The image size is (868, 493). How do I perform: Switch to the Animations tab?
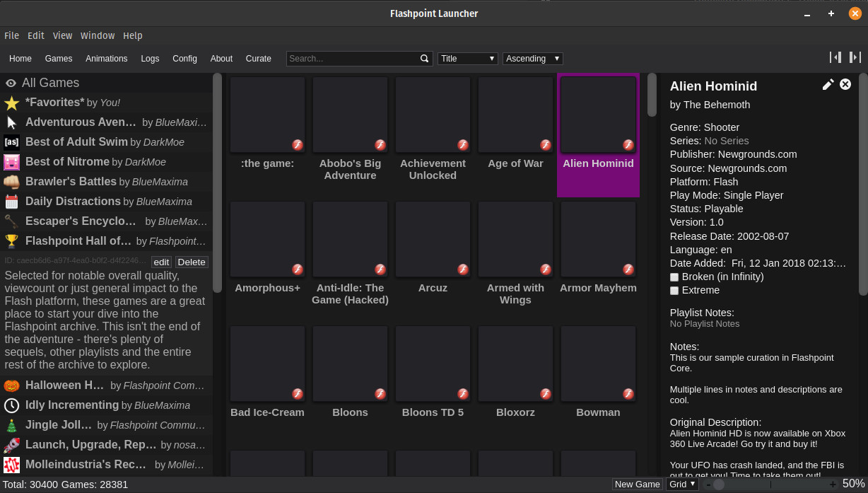coord(107,59)
